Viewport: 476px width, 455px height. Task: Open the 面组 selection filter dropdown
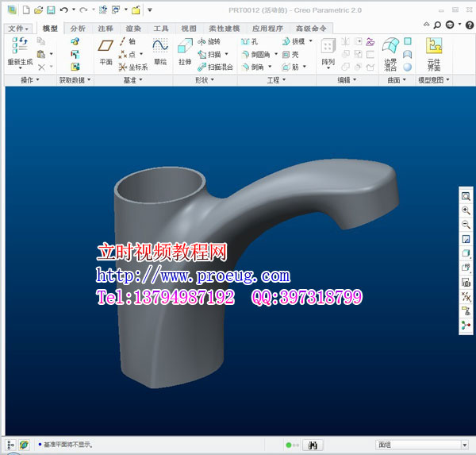coord(465,445)
